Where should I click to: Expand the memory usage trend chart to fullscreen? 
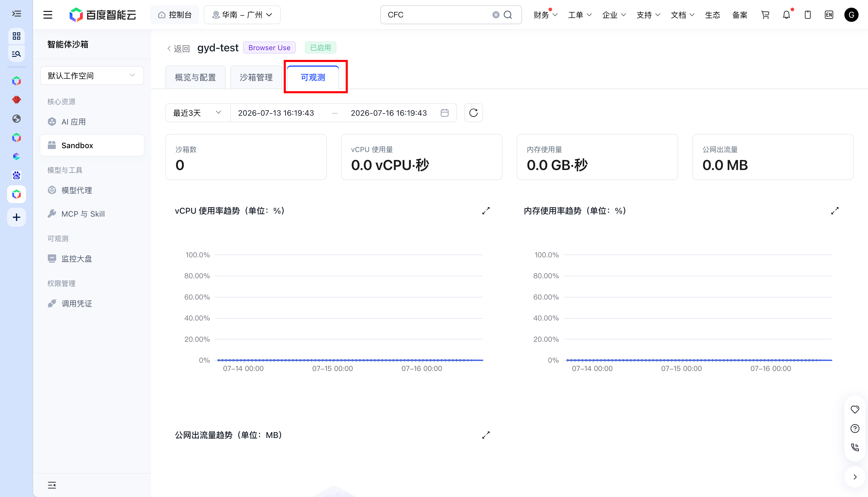click(835, 211)
